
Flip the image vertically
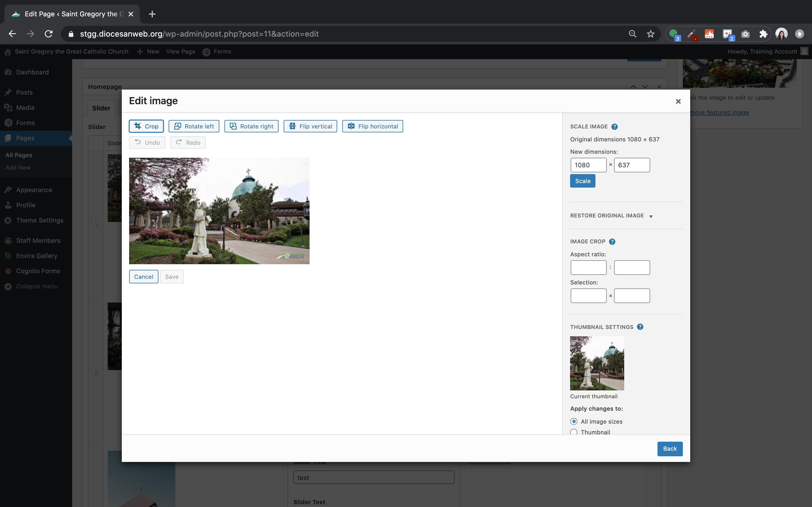310,126
